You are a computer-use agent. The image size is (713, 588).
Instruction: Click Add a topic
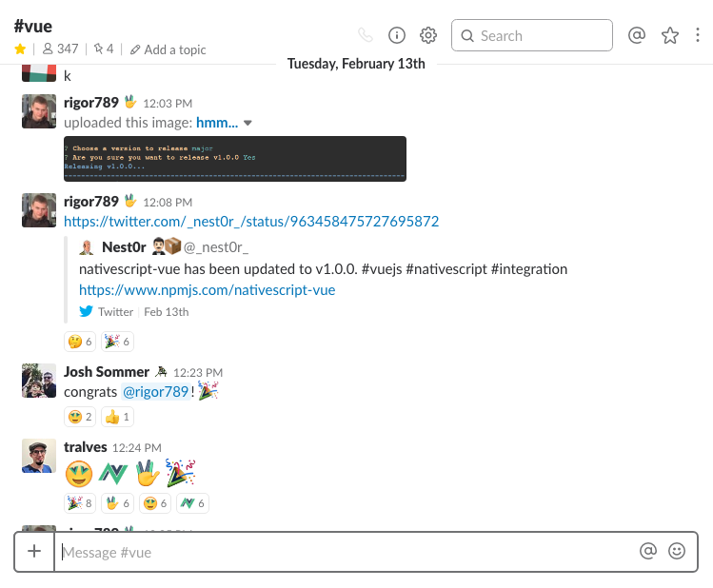168,49
